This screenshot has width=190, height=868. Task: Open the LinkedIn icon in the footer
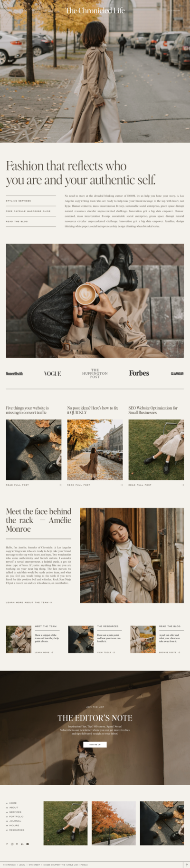pos(22,844)
